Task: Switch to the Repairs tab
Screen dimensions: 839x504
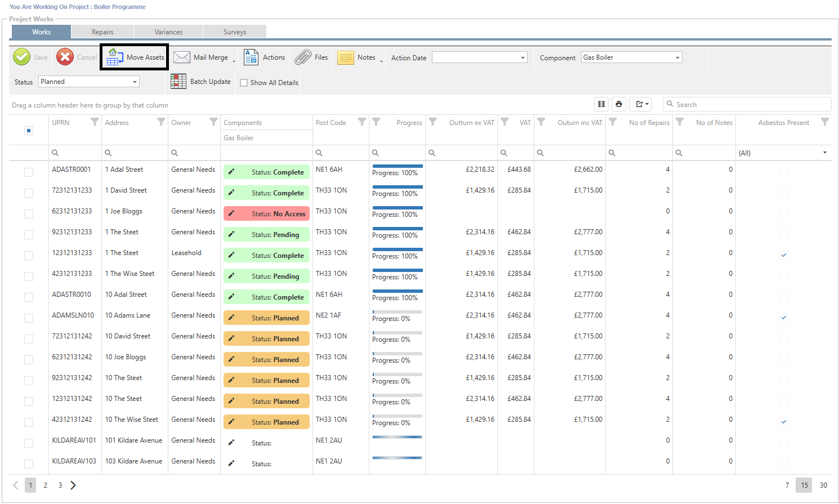Action: 102,32
